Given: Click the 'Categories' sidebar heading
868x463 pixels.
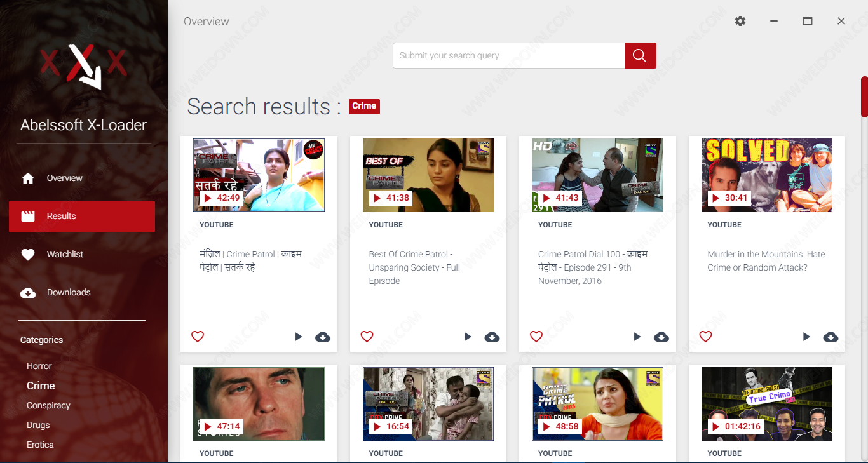Looking at the screenshot, I should [x=41, y=340].
